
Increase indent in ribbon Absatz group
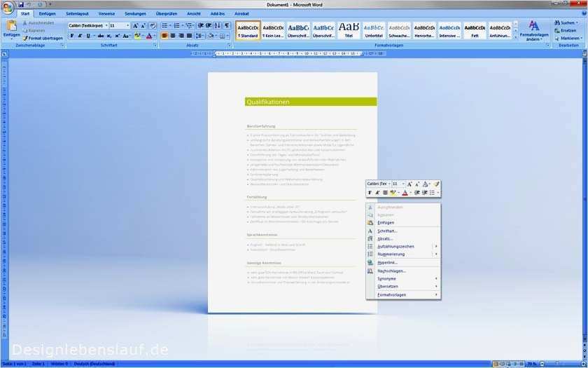coord(209,25)
